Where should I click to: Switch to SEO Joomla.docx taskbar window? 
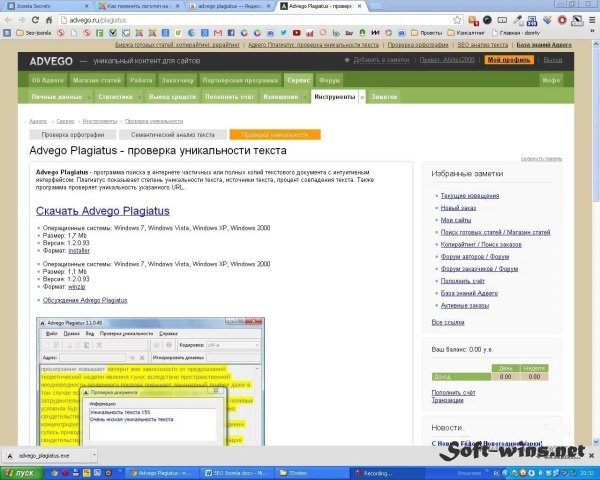[236, 473]
